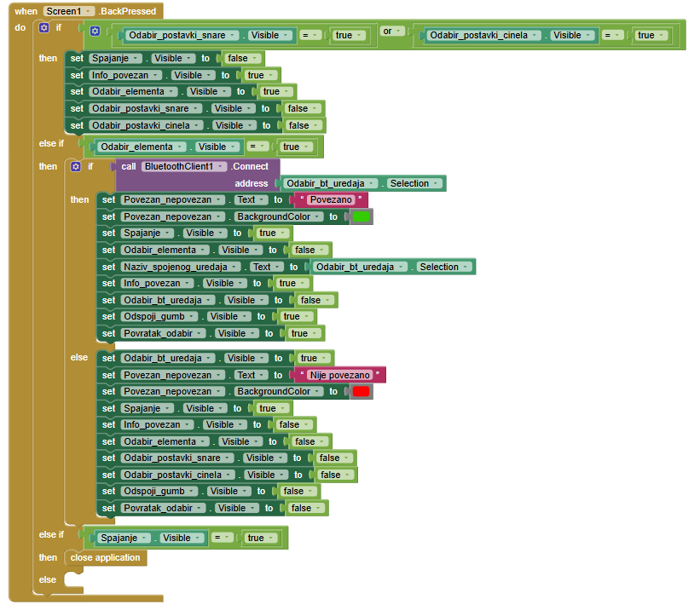Click the gear icon beside call BluetoothClient1
This screenshot has height=605, width=700.
click(75, 167)
